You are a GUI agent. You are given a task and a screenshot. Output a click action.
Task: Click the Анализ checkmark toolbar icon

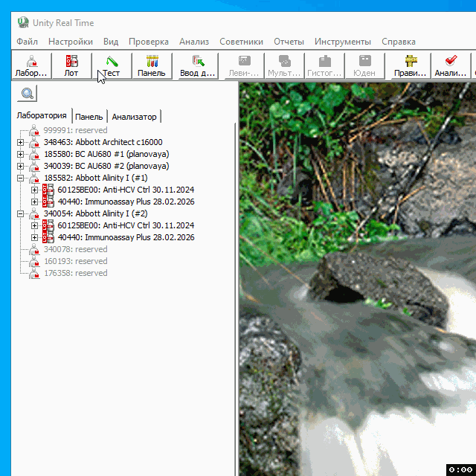click(451, 65)
